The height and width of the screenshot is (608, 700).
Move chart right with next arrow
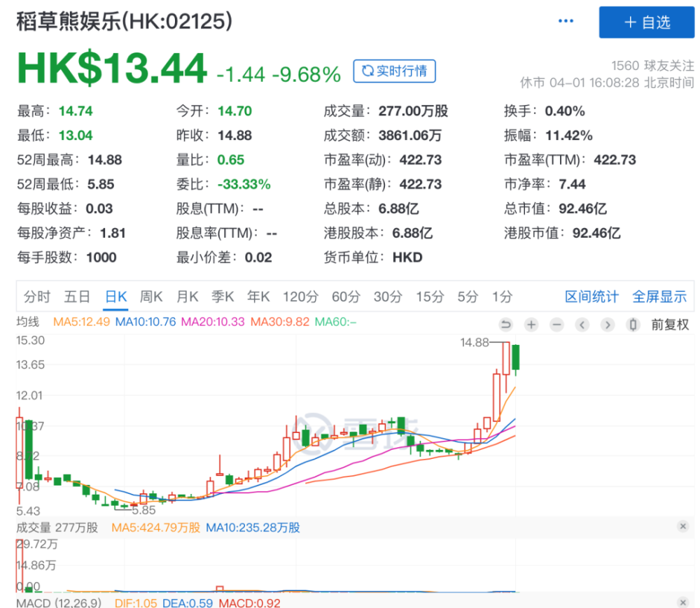tap(608, 325)
